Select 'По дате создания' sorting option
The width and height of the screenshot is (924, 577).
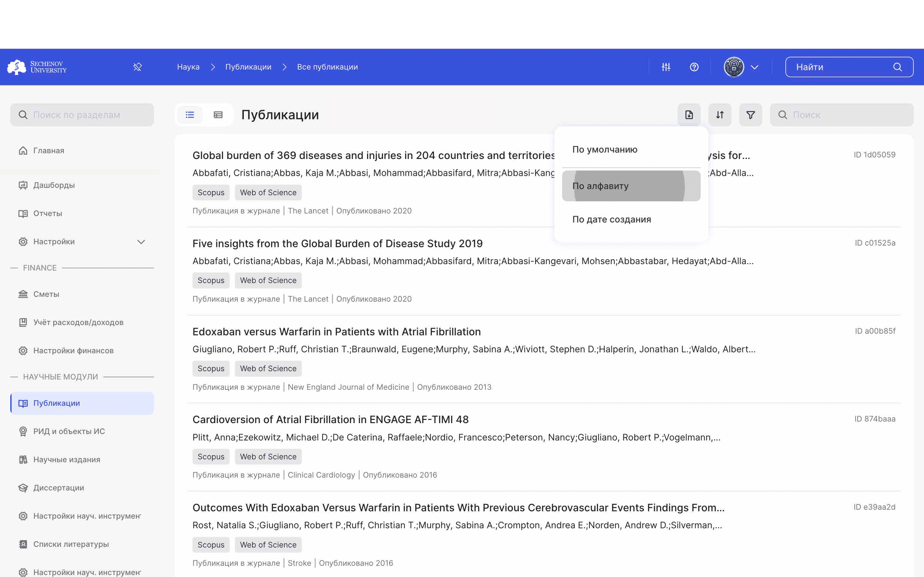[x=610, y=218]
